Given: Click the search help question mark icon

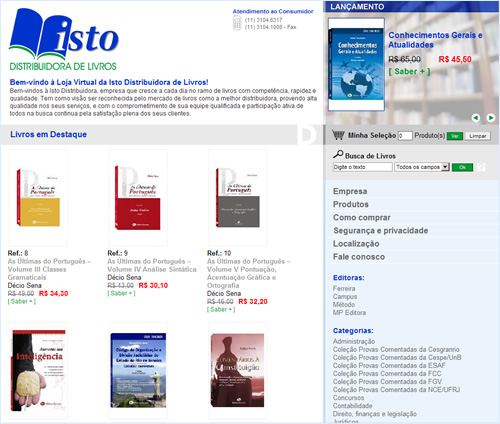Looking at the screenshot, I should coord(481,167).
